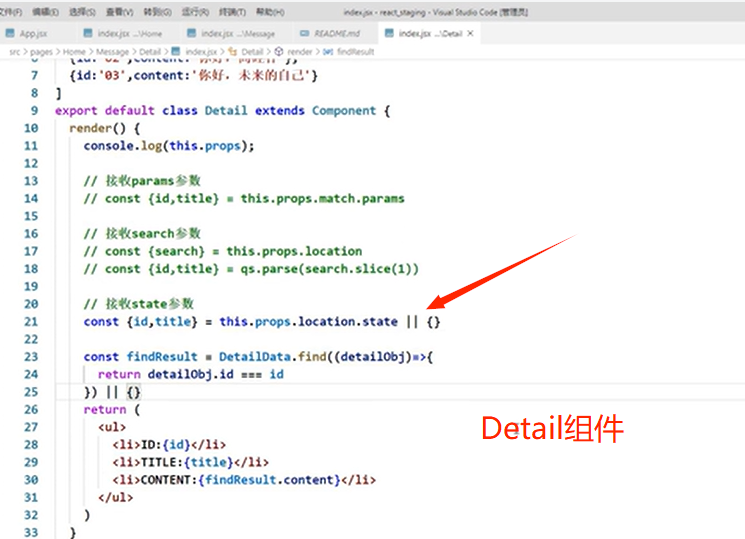
Task: Click line number 21 in the gutter
Action: point(31,322)
